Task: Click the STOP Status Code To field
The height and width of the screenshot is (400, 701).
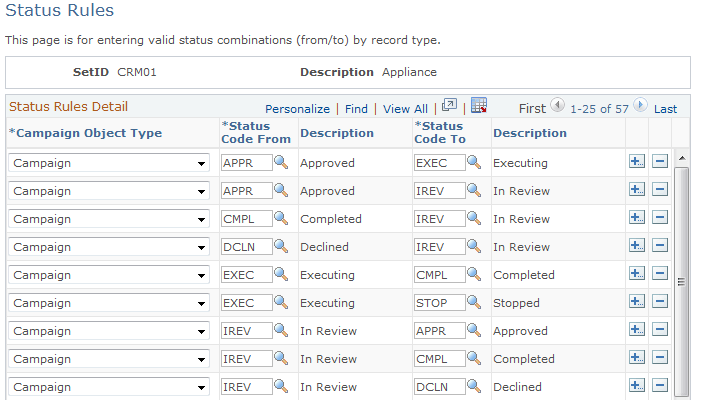Action: click(x=439, y=303)
